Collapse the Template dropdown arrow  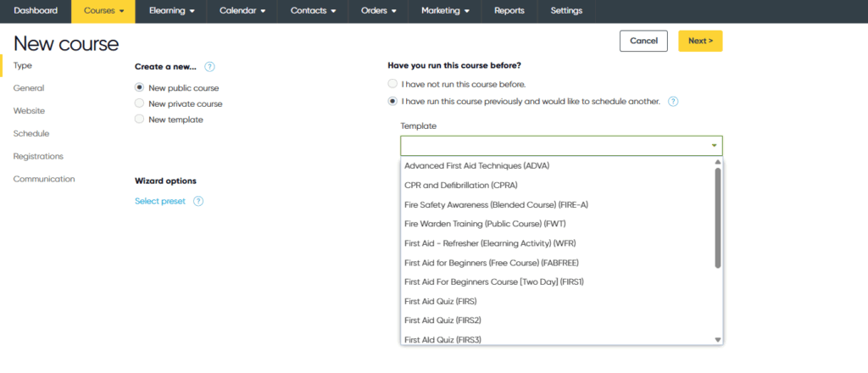coord(714,146)
